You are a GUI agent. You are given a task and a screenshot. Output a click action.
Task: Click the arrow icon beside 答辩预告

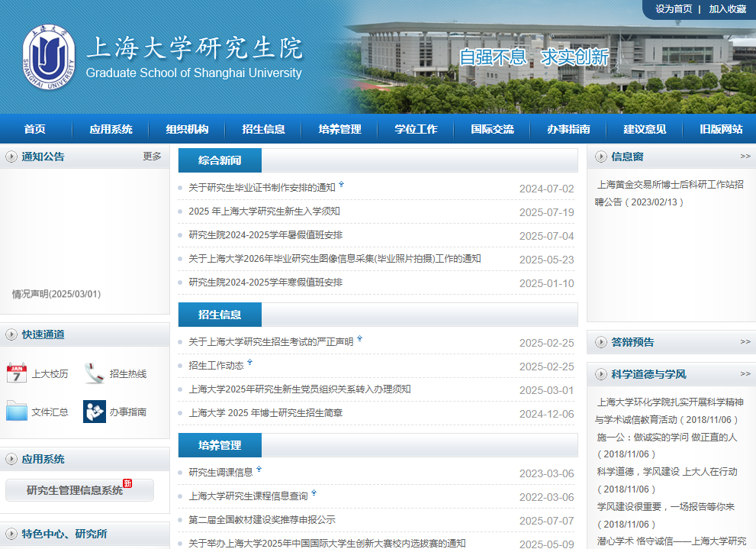point(600,342)
